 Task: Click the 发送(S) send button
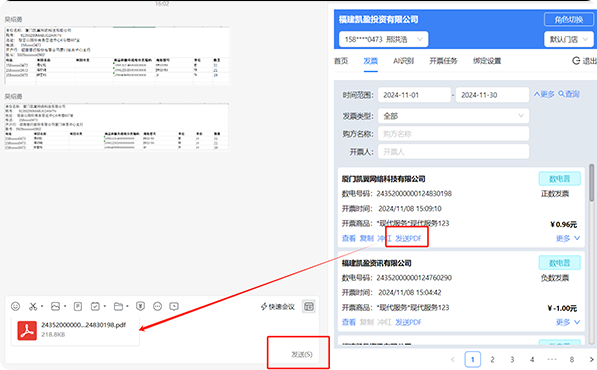pyautogui.click(x=302, y=354)
